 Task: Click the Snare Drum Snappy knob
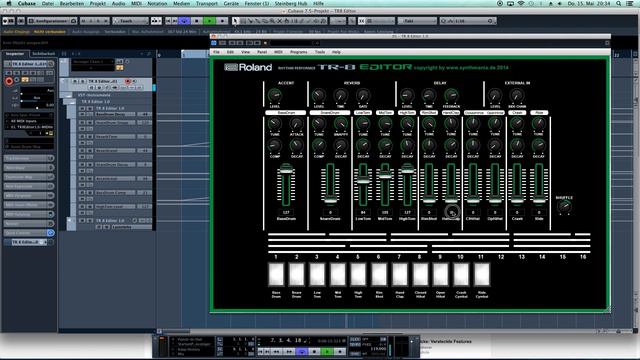[340, 123]
